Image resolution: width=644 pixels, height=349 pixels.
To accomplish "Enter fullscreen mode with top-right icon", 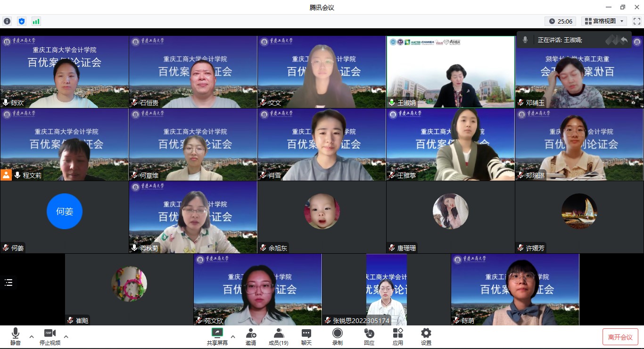I will (x=636, y=21).
